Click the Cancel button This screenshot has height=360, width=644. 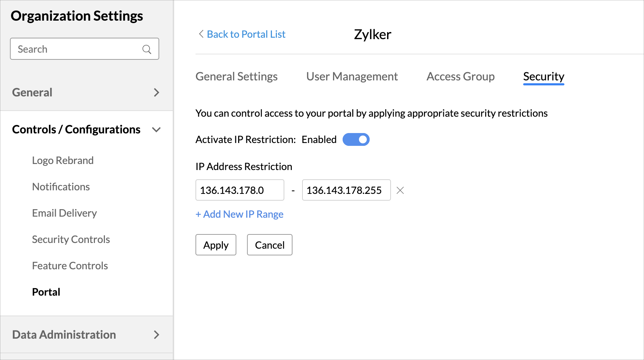(x=269, y=245)
